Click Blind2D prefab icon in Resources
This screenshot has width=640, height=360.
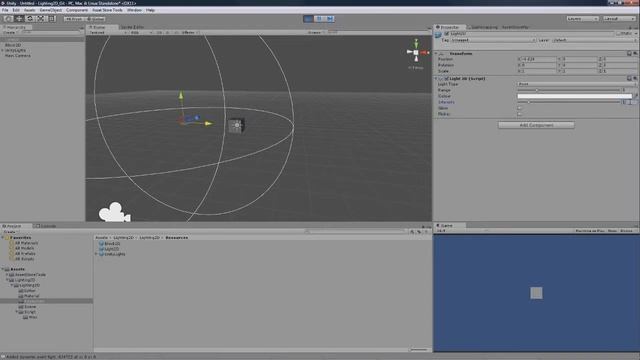[x=101, y=243]
